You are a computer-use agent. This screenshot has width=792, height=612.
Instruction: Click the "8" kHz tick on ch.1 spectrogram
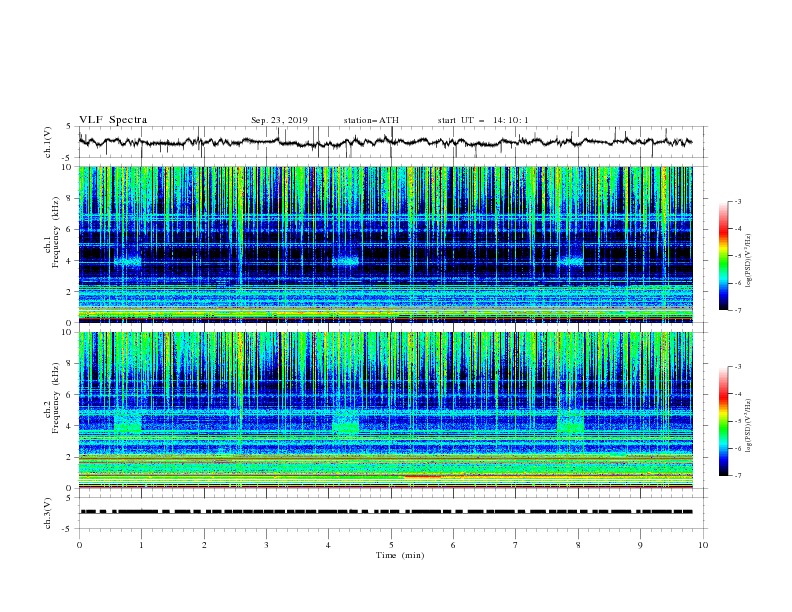coord(70,198)
